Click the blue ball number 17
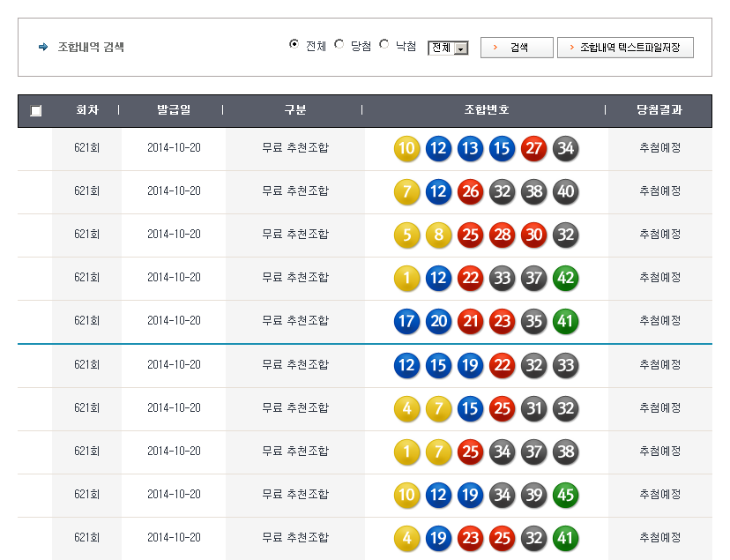The height and width of the screenshot is (560, 730). [x=406, y=321]
